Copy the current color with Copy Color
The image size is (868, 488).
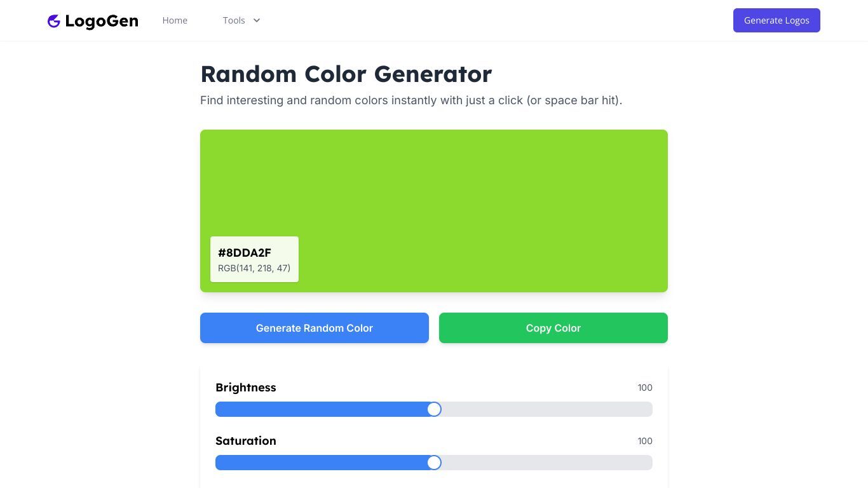pos(553,328)
